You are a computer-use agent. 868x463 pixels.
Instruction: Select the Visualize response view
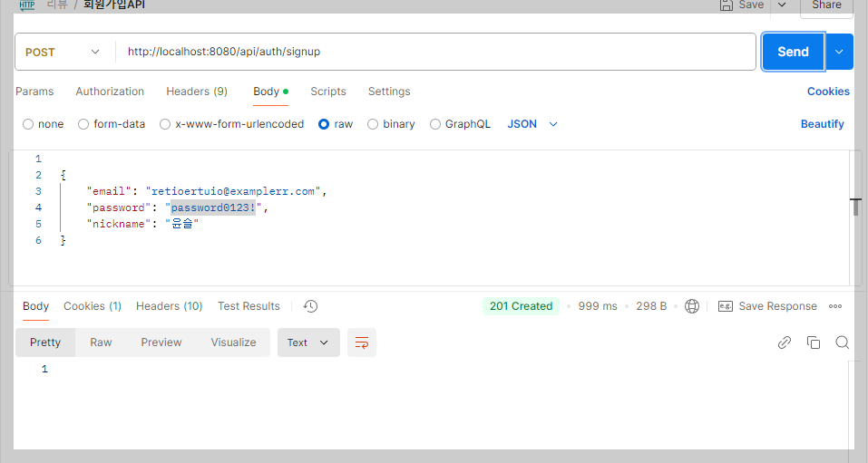click(x=233, y=342)
